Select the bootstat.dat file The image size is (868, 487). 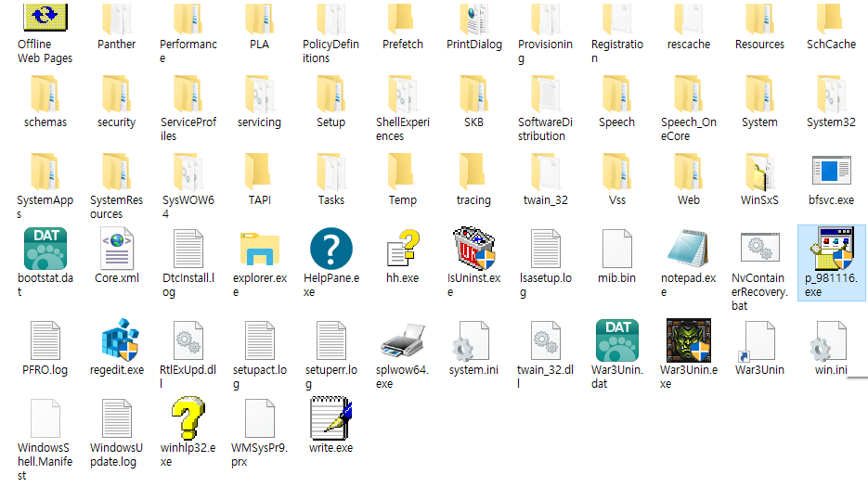45,249
